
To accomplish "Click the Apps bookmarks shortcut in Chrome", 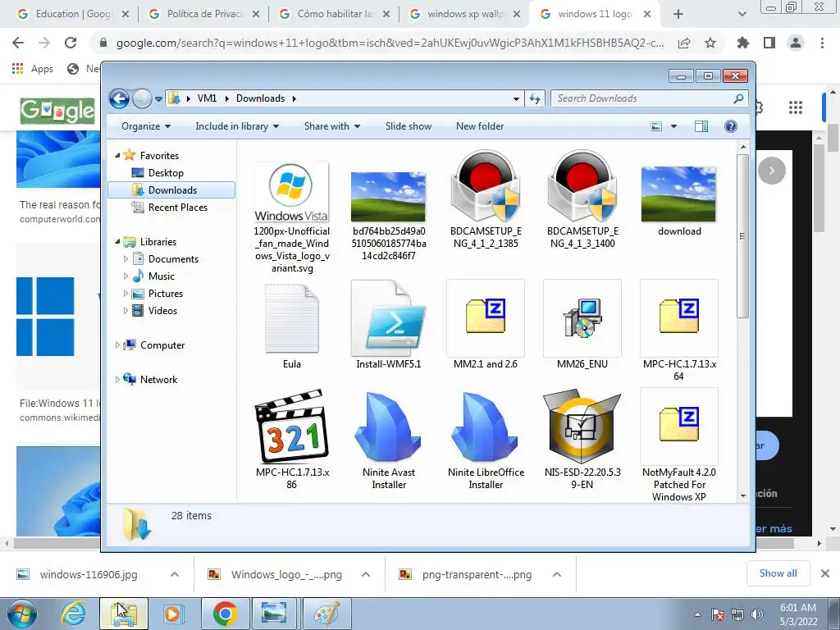I will pos(33,69).
